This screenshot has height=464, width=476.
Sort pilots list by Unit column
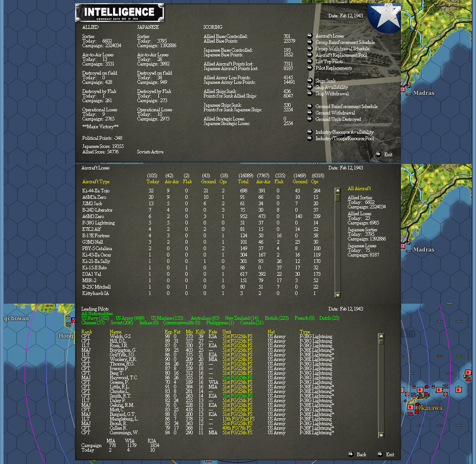pos(227,332)
